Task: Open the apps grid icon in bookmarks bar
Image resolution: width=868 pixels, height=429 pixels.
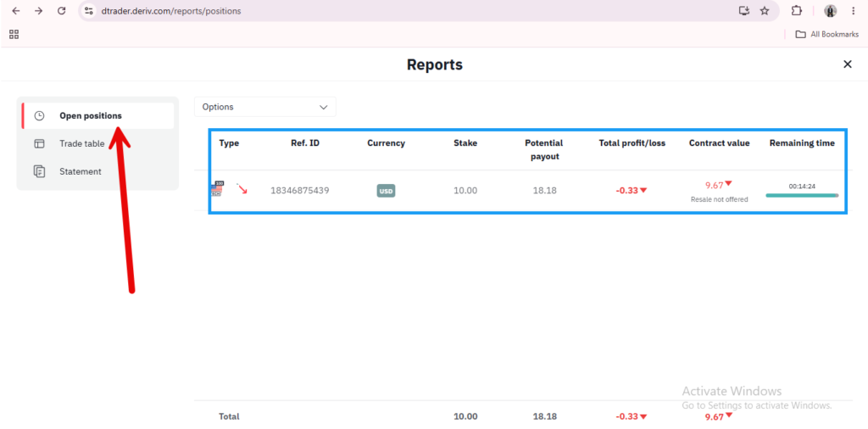Action: point(14,34)
